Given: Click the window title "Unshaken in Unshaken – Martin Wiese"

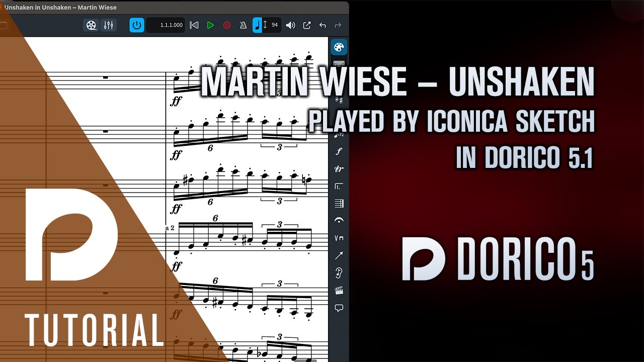Looking at the screenshot, I should pos(60,7).
